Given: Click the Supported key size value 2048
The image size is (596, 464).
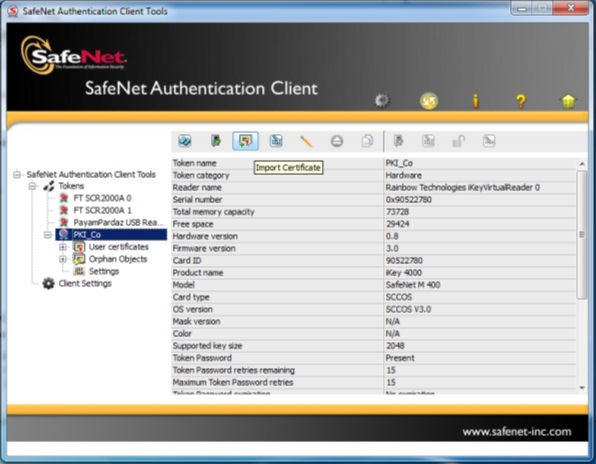Looking at the screenshot, I should (x=395, y=345).
